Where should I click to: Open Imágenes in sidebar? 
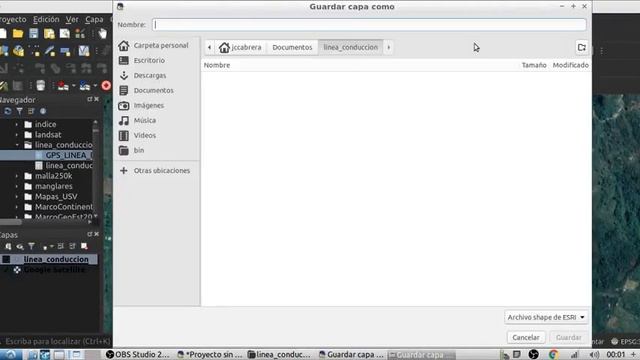tap(157, 105)
